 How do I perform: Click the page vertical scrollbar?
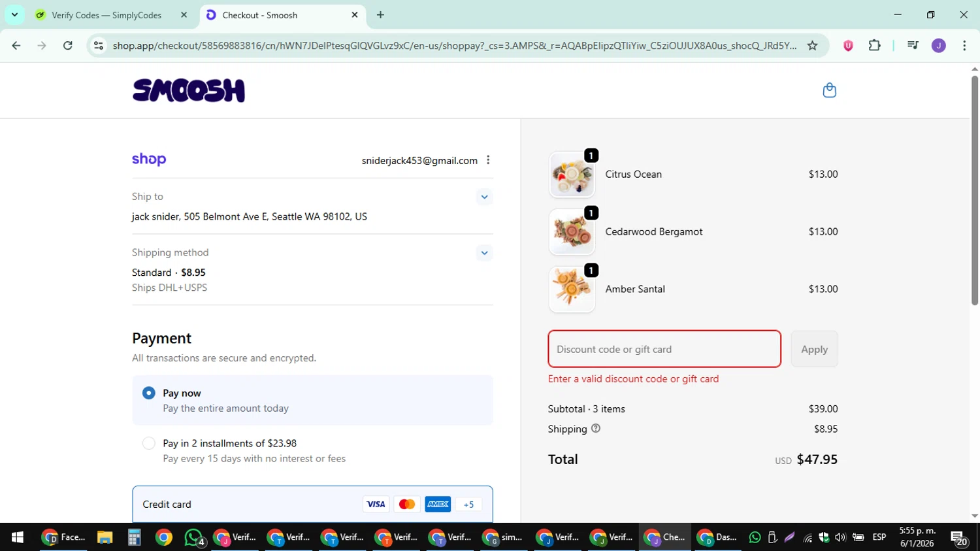click(x=975, y=190)
